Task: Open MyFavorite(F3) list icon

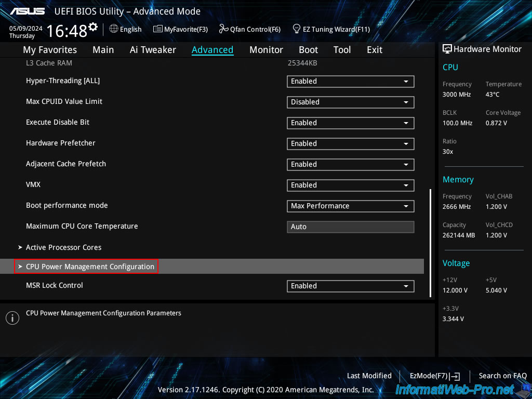Action: coord(158,29)
